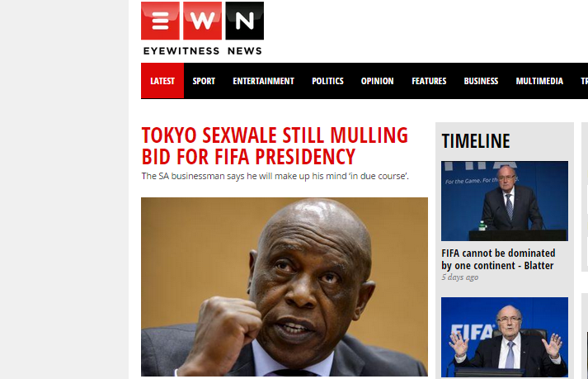Open the Opinion section

(377, 81)
